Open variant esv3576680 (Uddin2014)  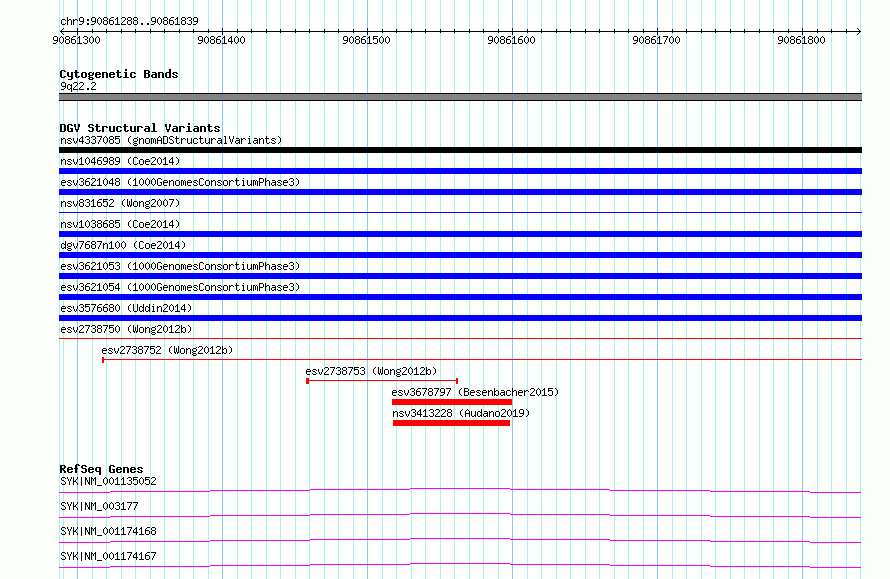click(126, 308)
